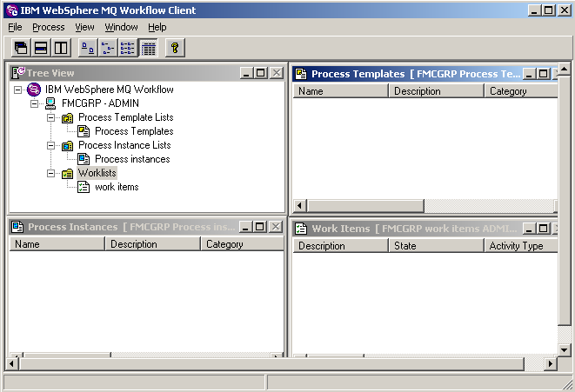Select the Process Templates tree item
The height and width of the screenshot is (392, 575).
(134, 131)
